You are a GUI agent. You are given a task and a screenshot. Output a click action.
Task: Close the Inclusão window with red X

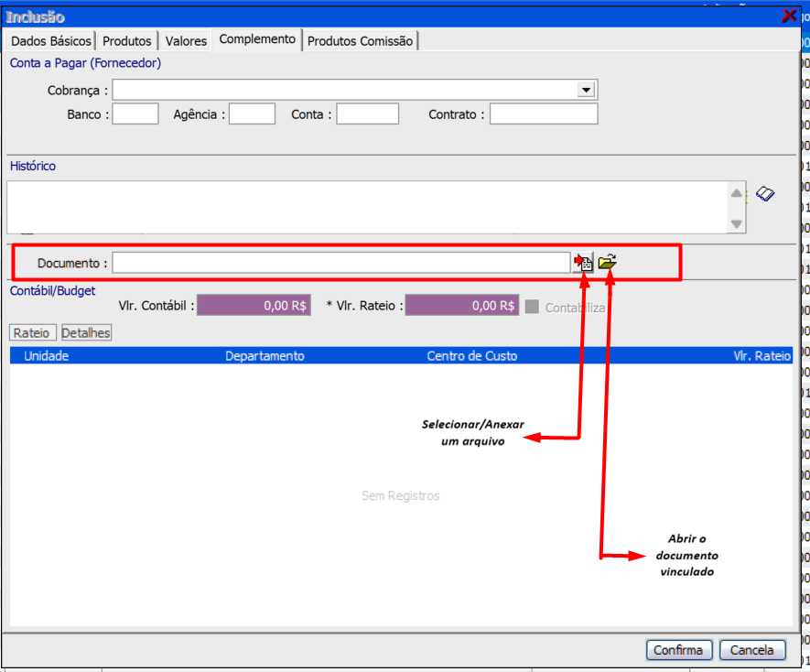[789, 16]
